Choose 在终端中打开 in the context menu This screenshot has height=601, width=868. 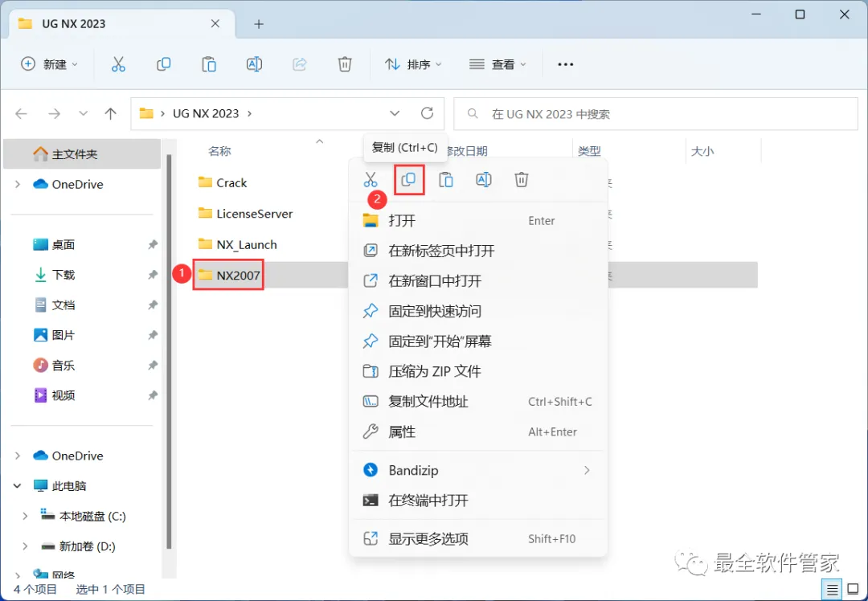tap(478, 501)
